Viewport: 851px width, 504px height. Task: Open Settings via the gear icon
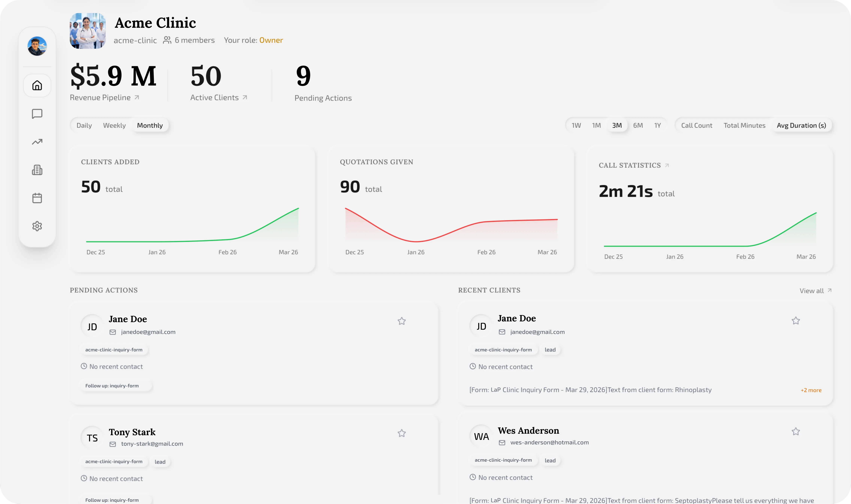(x=37, y=226)
